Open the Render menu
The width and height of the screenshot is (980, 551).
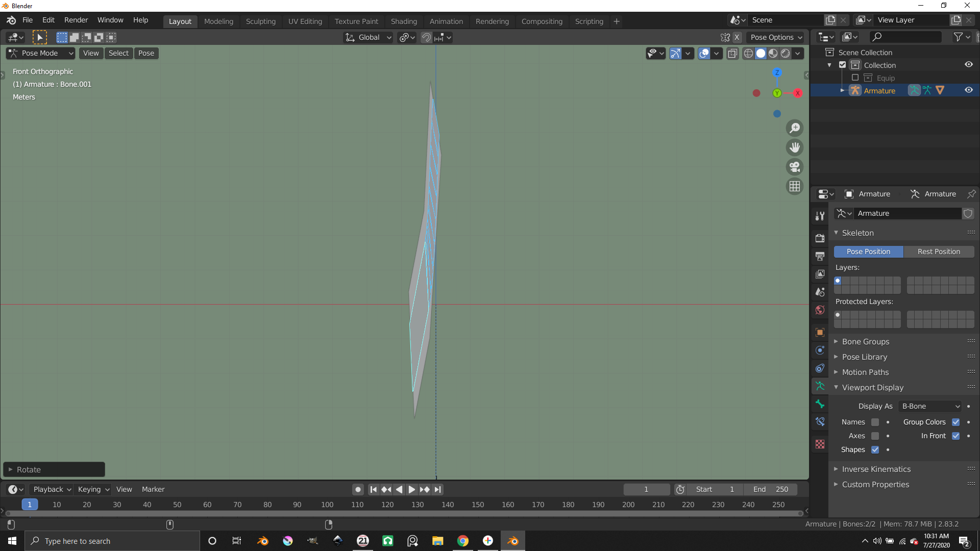click(x=76, y=20)
